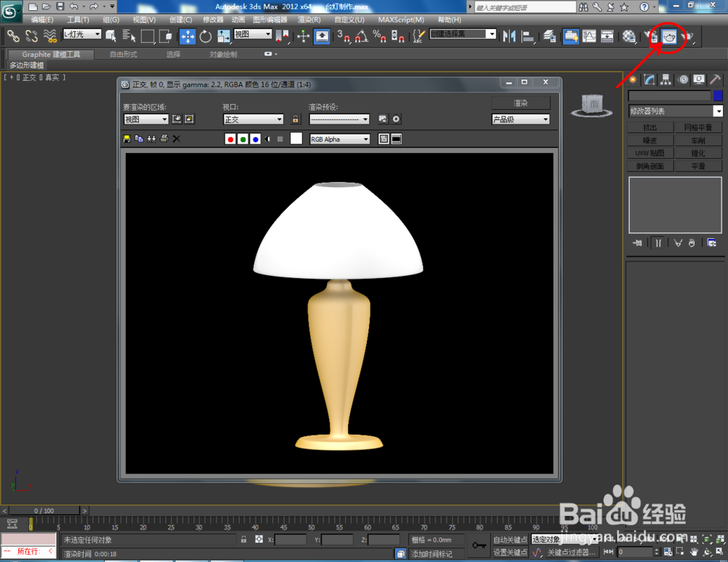Open the Curve Editor
The height and width of the screenshot is (562, 728).
[589, 36]
